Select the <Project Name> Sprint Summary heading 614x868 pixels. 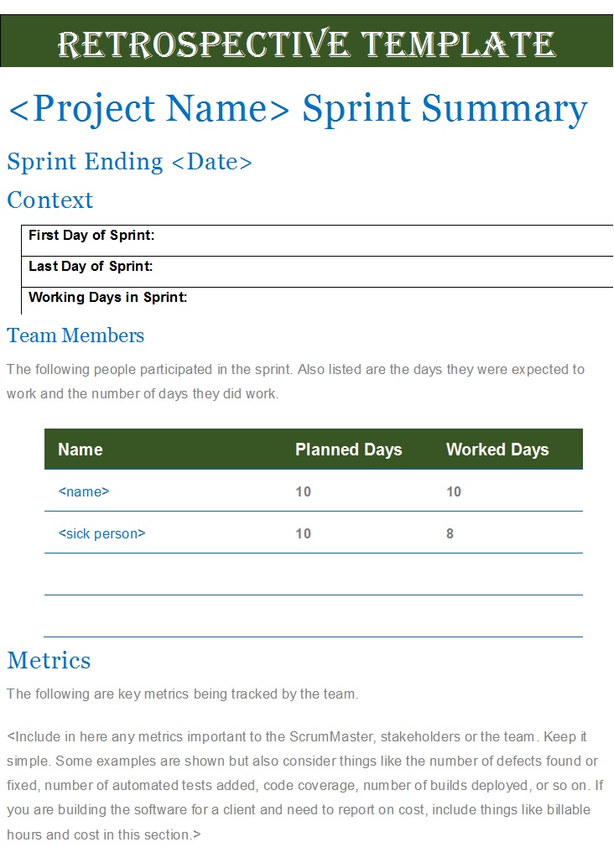point(298,109)
